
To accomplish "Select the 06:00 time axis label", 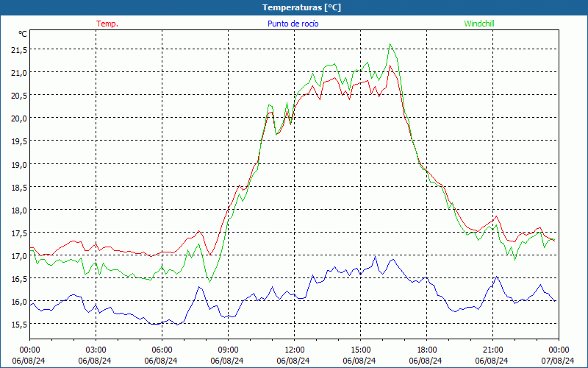I will pos(162,350).
